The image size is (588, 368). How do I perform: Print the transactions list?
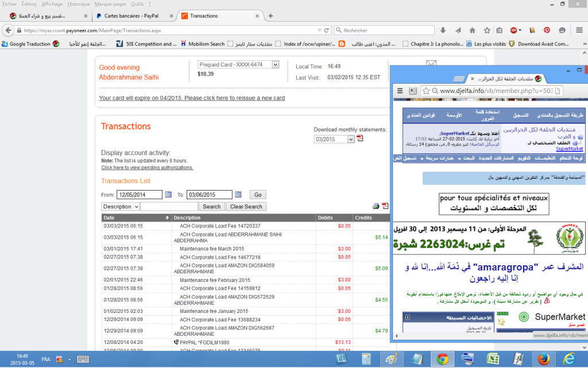point(376,206)
